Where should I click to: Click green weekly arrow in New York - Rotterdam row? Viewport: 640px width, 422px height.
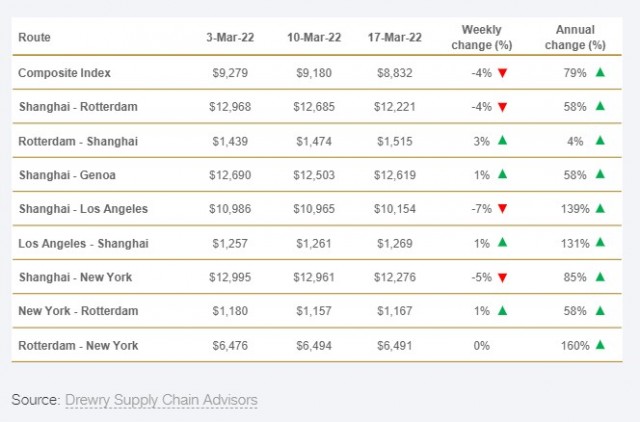[x=502, y=311]
